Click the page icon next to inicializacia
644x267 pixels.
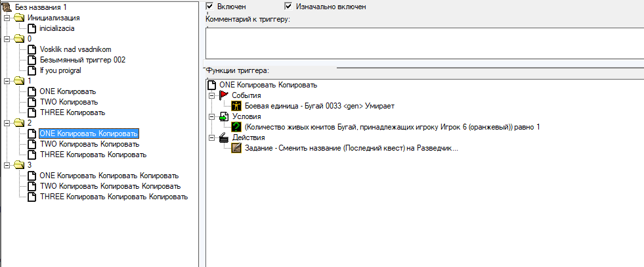click(x=32, y=28)
